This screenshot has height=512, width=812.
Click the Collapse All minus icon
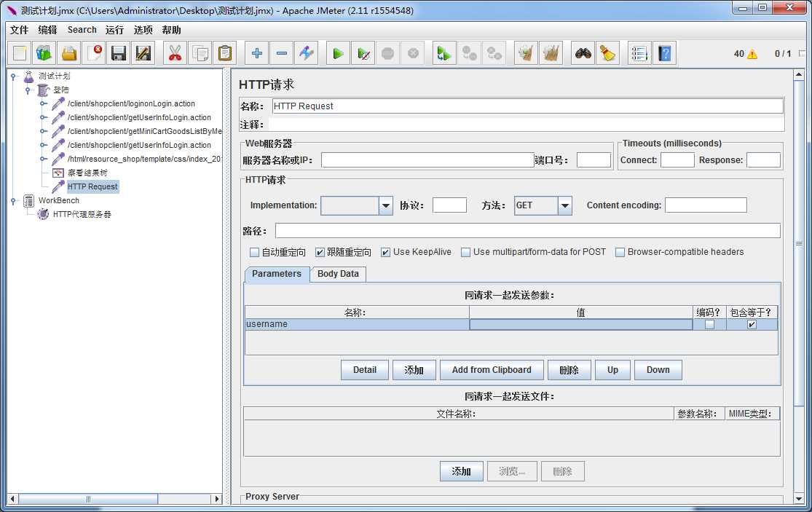click(281, 53)
